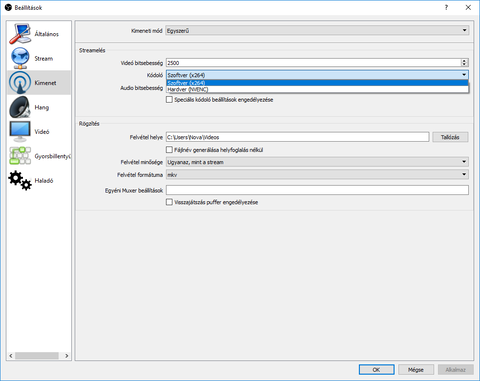The width and height of the screenshot is (480, 381).
Task: Click the Alkalmaz apply button
Action: coord(455,369)
